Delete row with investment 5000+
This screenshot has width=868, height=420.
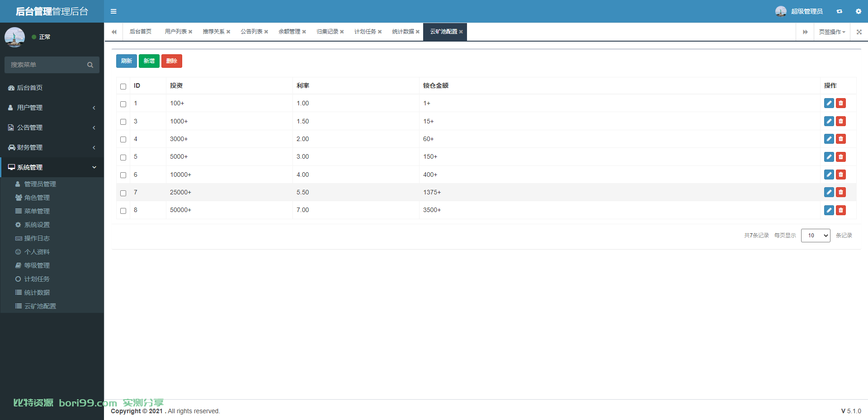(x=840, y=157)
